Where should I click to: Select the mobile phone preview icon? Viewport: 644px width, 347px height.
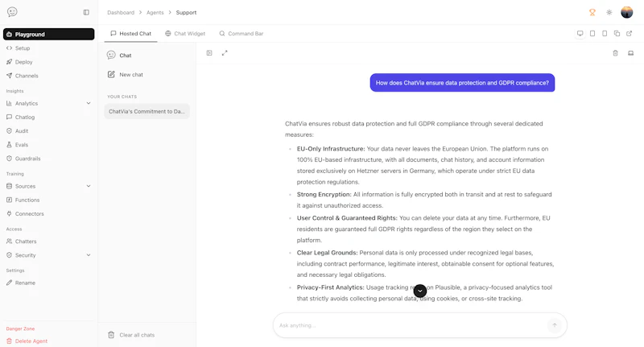click(x=605, y=33)
